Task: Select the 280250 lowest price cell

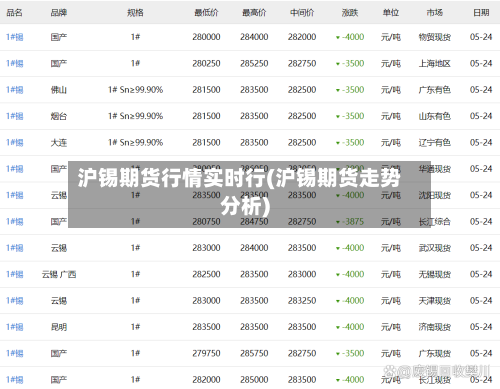Action: (x=206, y=63)
